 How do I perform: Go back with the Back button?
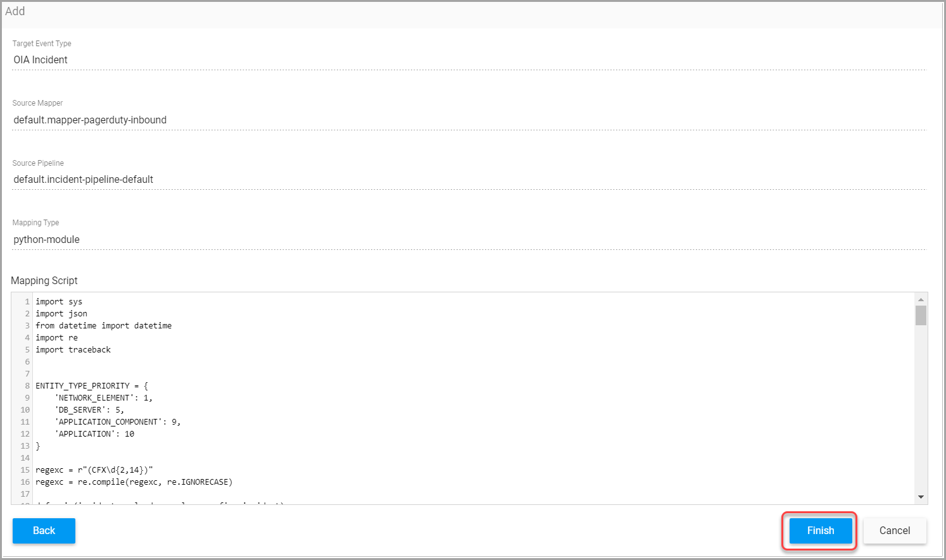point(44,530)
